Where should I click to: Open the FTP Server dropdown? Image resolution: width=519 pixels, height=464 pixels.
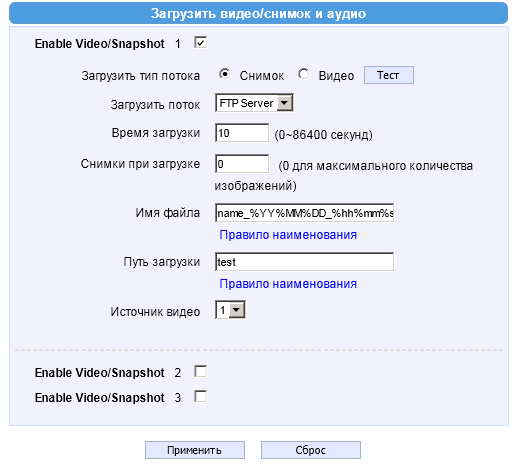[x=254, y=103]
